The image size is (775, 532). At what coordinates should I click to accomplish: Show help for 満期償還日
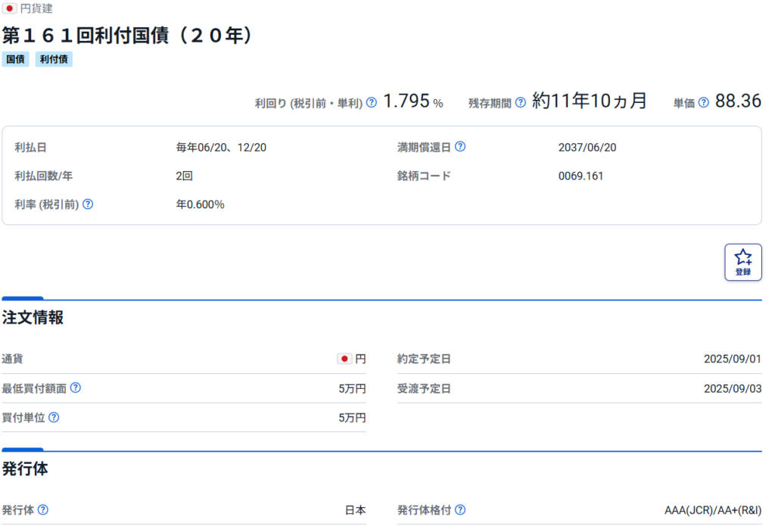click(x=460, y=147)
